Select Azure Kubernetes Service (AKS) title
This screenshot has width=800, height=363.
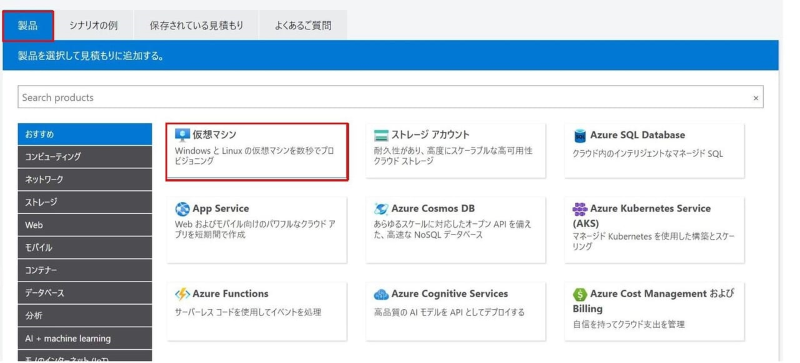click(x=642, y=216)
